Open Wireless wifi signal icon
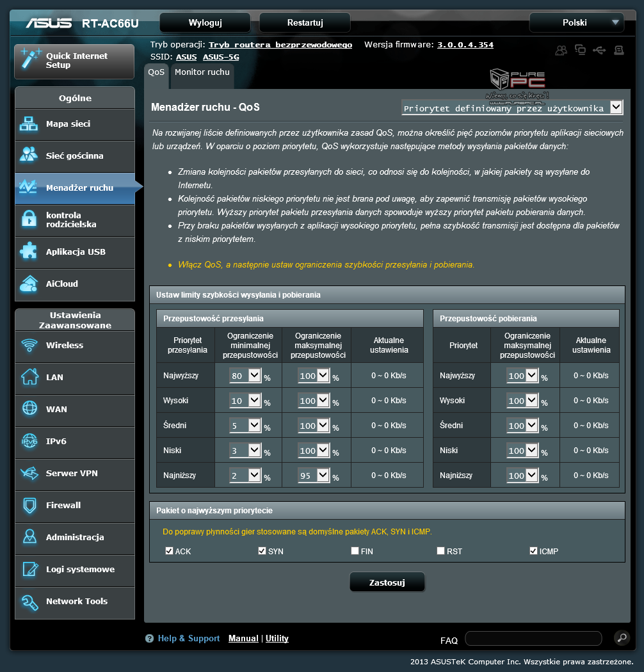 click(x=29, y=345)
